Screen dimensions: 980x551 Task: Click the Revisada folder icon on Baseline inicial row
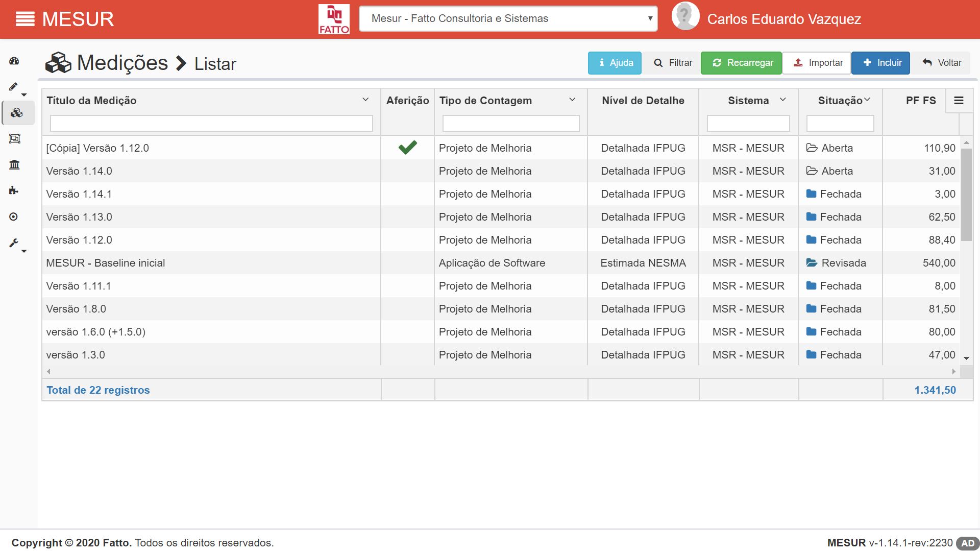coord(812,262)
